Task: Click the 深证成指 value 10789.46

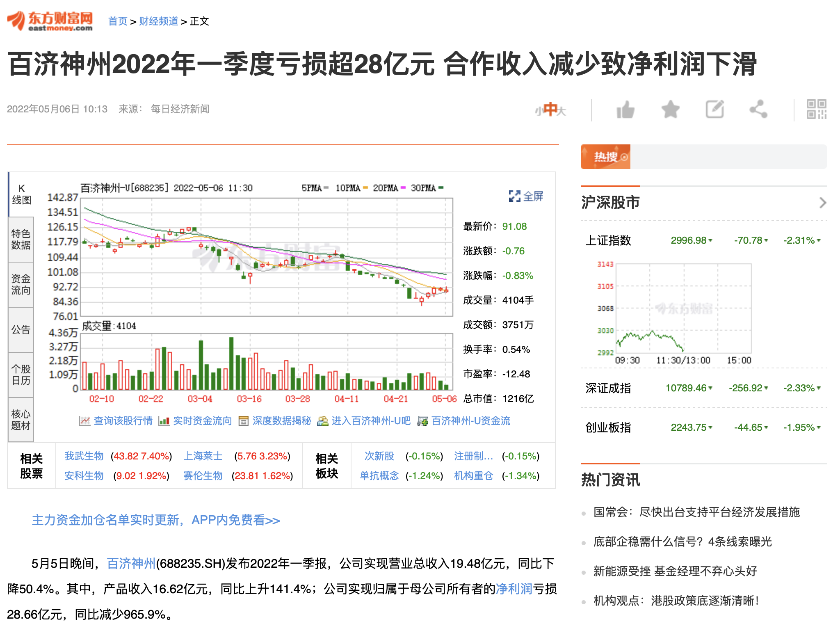Action: tap(686, 388)
